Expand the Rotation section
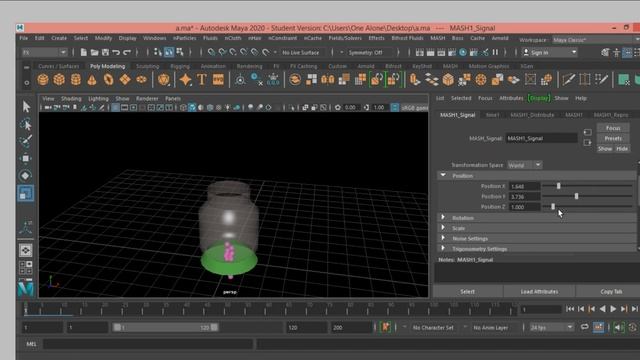 (x=443, y=218)
